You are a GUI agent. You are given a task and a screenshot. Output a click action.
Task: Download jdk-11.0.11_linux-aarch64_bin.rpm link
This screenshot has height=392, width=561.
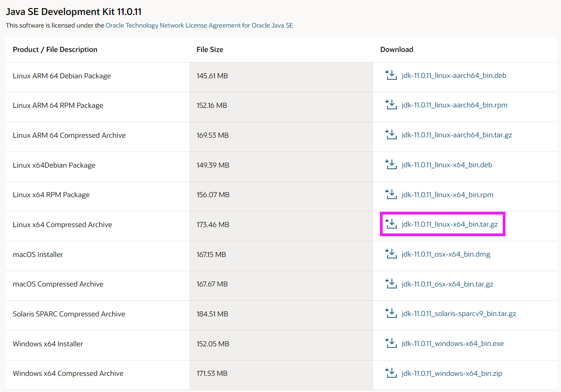[x=454, y=105]
